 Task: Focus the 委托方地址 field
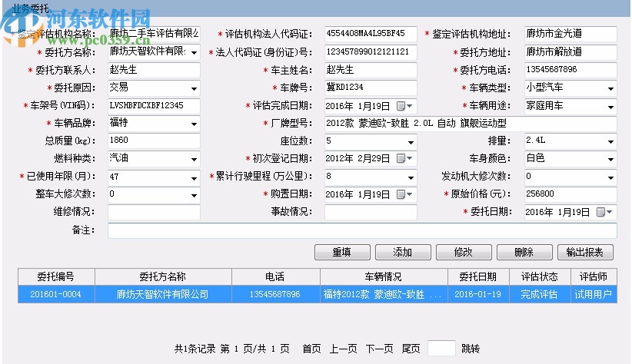pyautogui.click(x=570, y=52)
